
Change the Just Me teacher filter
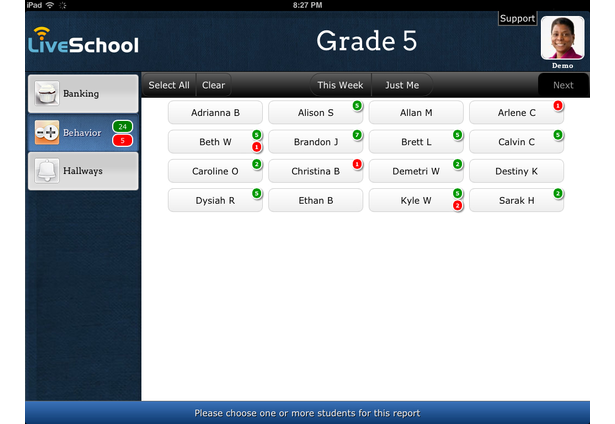click(402, 85)
